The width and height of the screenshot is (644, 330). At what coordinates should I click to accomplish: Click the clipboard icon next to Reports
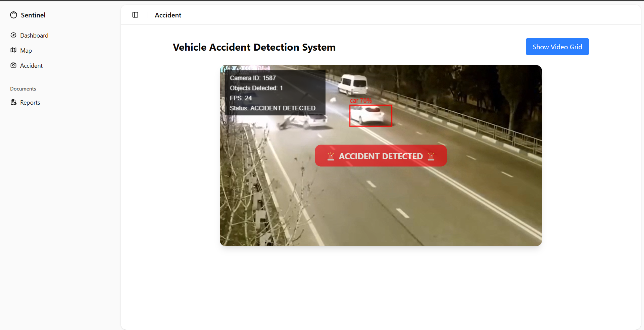point(13,102)
